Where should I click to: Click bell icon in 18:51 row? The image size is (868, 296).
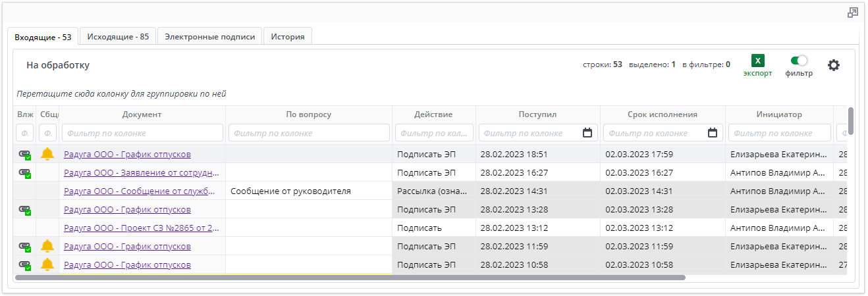47,154
